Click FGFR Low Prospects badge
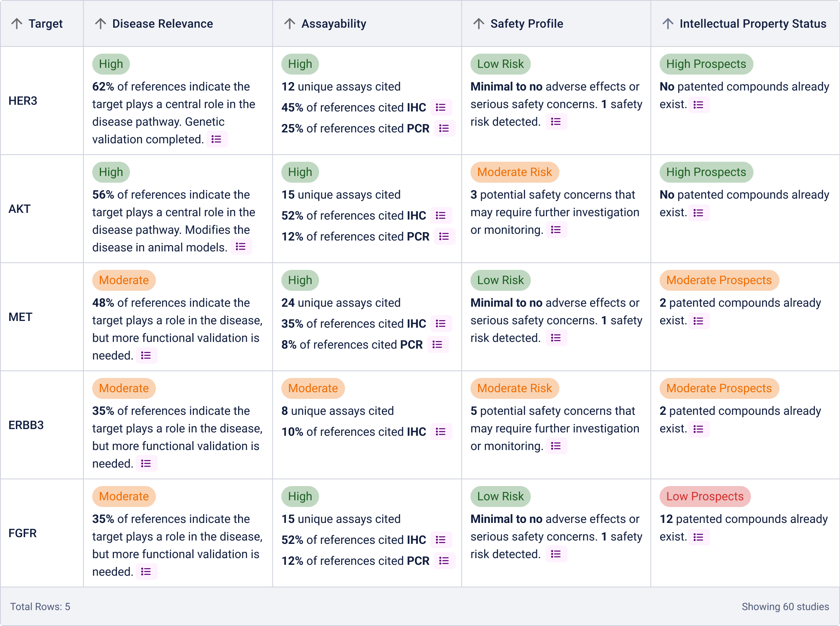840x626 pixels. tap(705, 497)
